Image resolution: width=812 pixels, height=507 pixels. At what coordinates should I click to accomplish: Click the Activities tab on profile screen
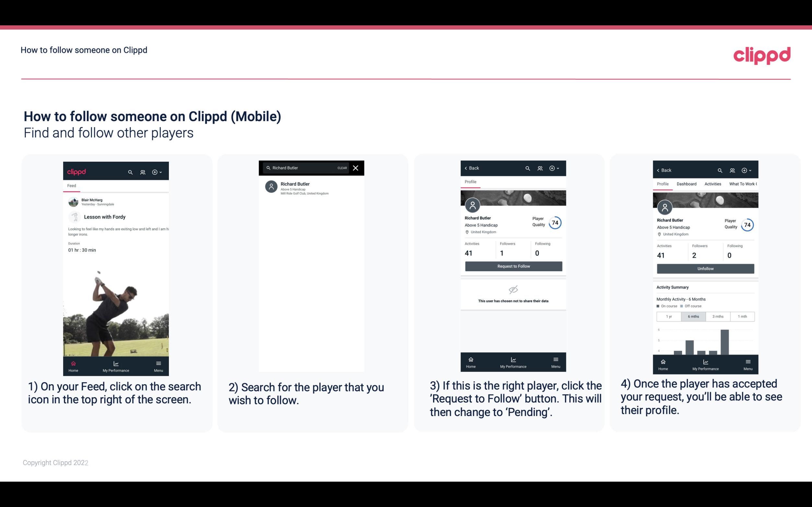pyautogui.click(x=712, y=184)
